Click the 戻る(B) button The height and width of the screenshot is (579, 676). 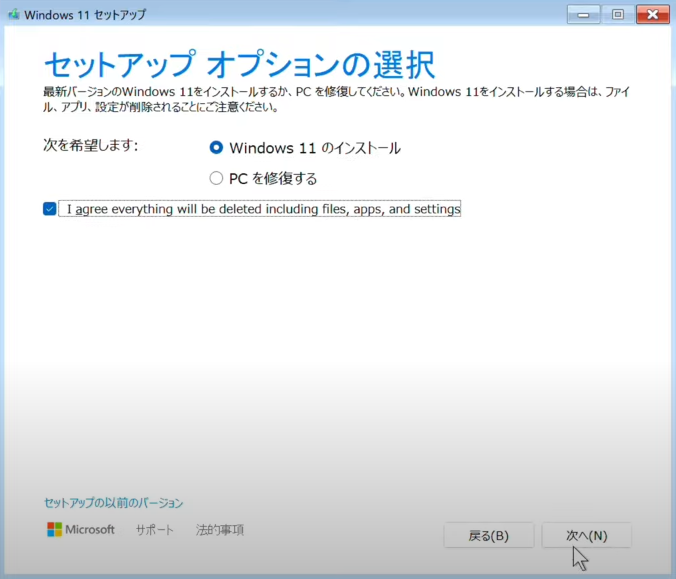[488, 535]
